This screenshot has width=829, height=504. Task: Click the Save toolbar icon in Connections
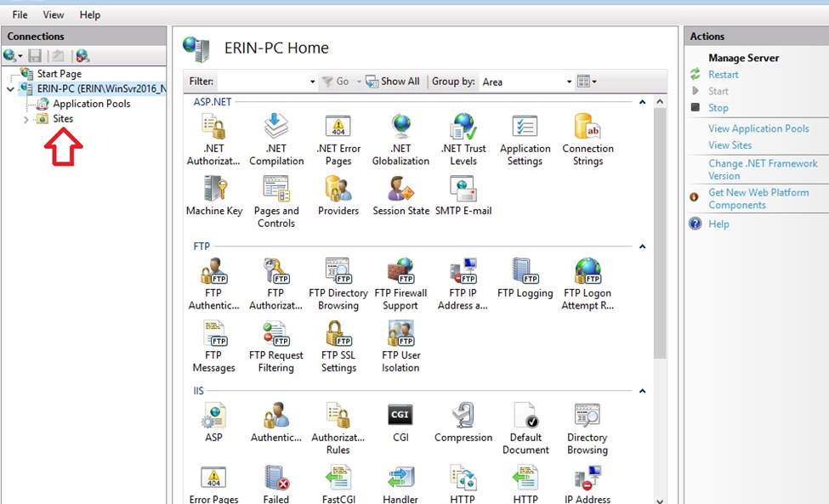(x=35, y=55)
